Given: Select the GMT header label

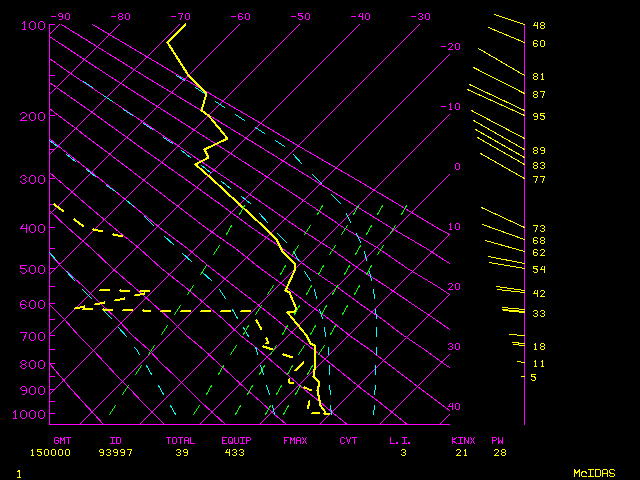Looking at the screenshot, I should 62,440.
